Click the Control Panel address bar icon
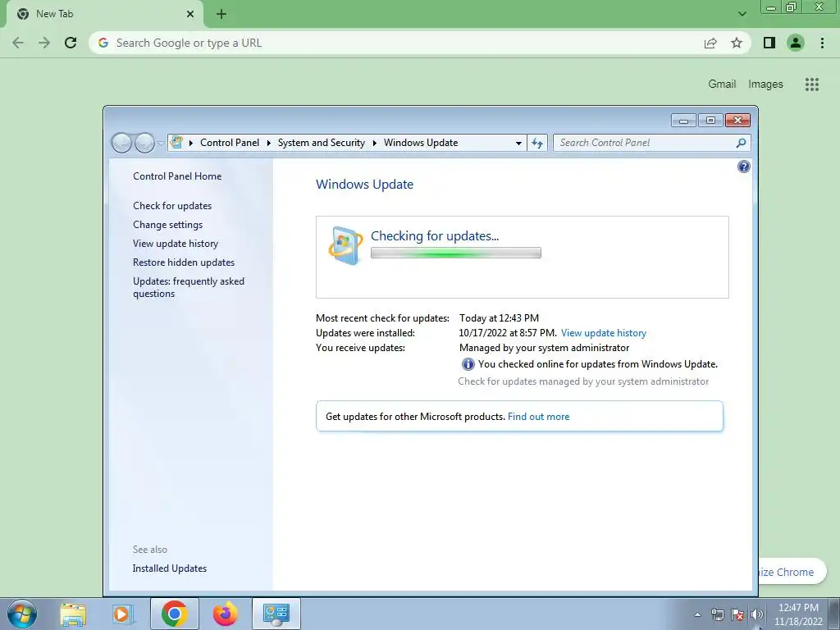This screenshot has width=840, height=630. tap(176, 143)
